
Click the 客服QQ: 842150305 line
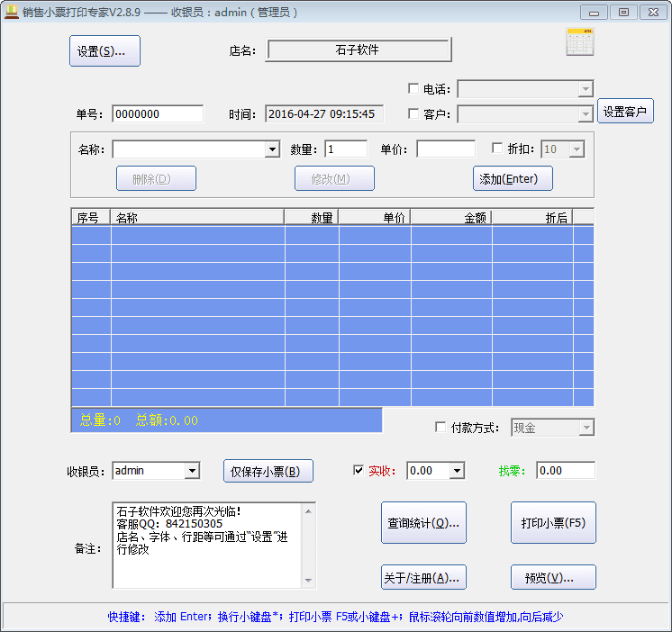[169, 524]
